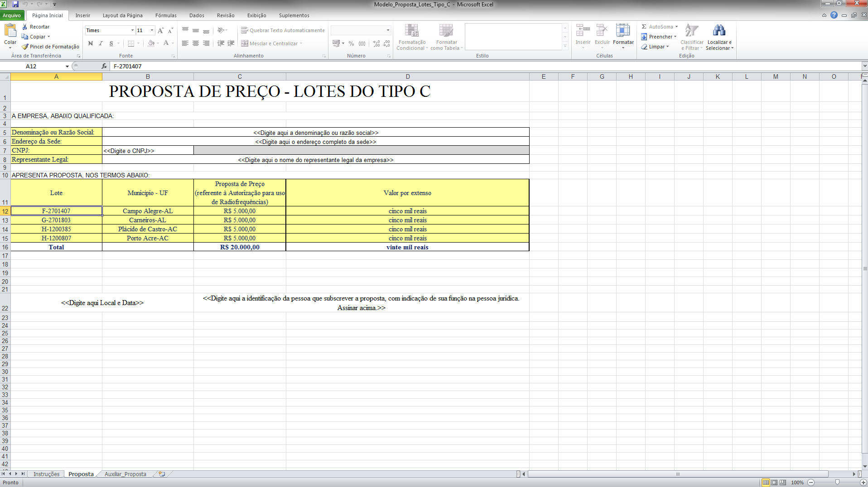Open the Instruções worksheet tab
The height and width of the screenshot is (487, 868).
(x=46, y=474)
